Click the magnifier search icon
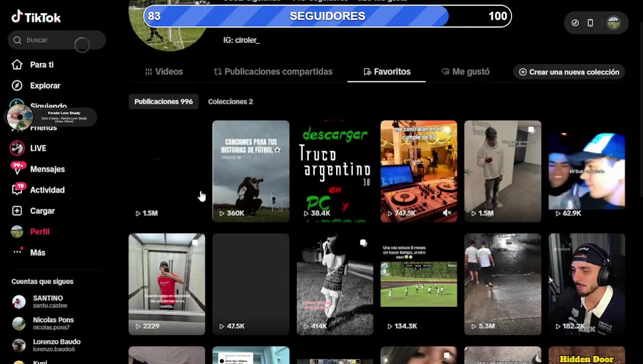Image resolution: width=643 pixels, height=364 pixels. 17,40
